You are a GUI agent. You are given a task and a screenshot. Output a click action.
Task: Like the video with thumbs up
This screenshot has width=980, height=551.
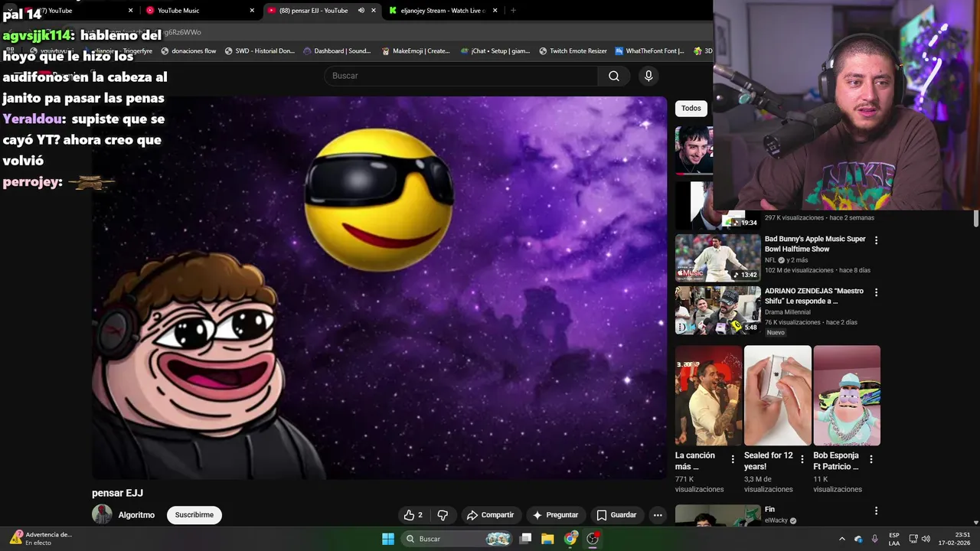coord(413,515)
